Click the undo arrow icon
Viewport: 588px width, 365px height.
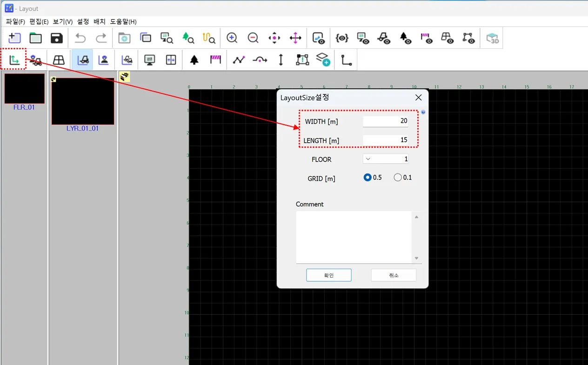(x=80, y=38)
